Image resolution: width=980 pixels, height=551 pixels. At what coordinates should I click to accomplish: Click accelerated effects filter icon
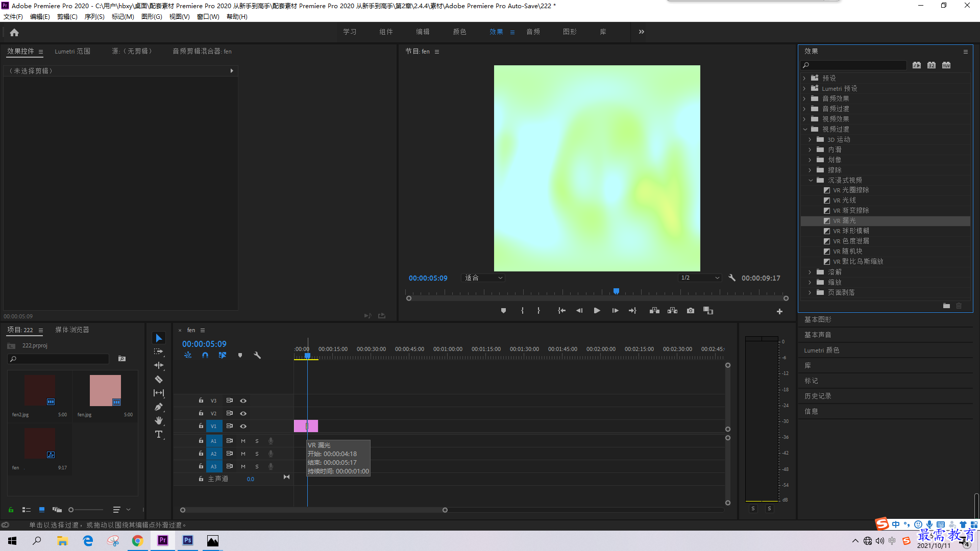pyautogui.click(x=917, y=65)
